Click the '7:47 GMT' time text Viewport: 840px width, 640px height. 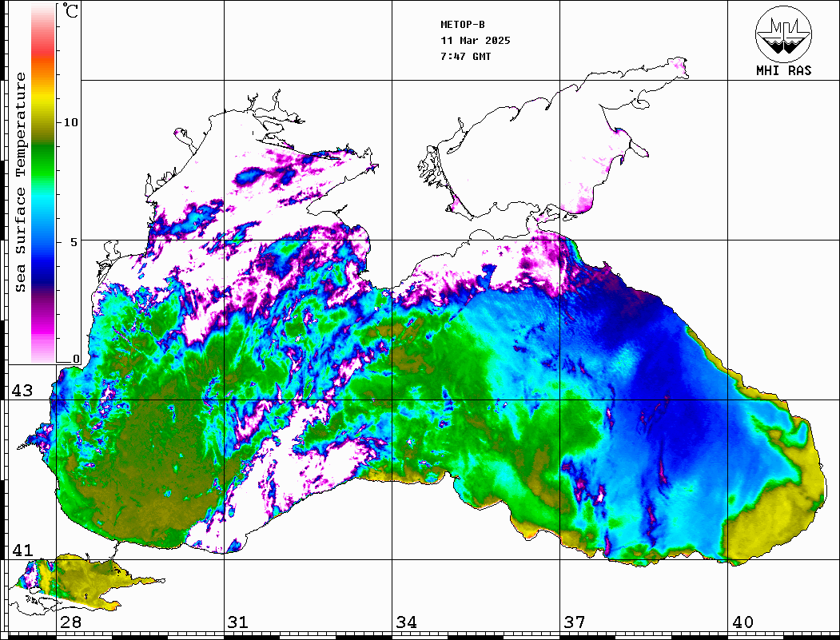tap(465, 56)
